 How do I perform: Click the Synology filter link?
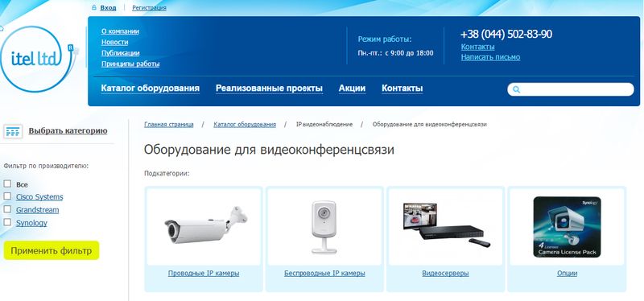tap(31, 224)
